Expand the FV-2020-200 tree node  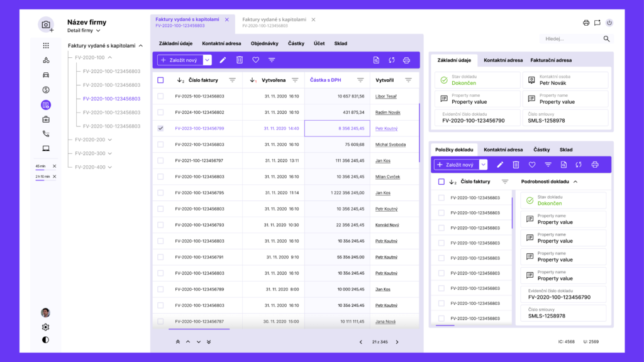109,140
